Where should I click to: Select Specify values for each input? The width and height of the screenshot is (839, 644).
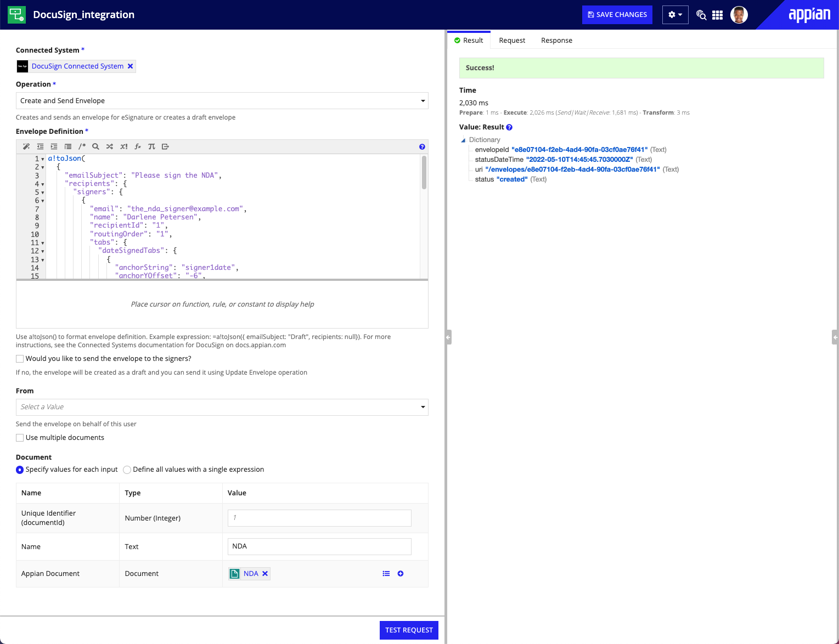tap(20, 470)
